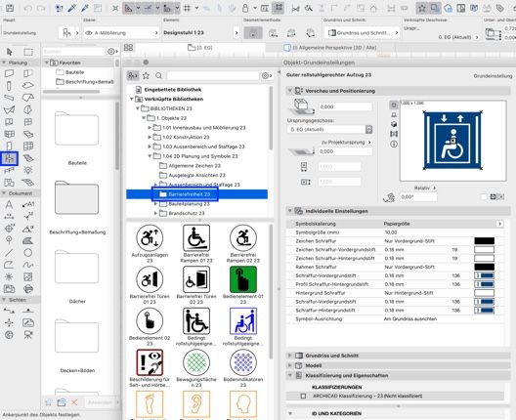Click the Undo arrow in top toolbar
The width and height of the screenshot is (516, 420).
pyautogui.click(x=28, y=8)
